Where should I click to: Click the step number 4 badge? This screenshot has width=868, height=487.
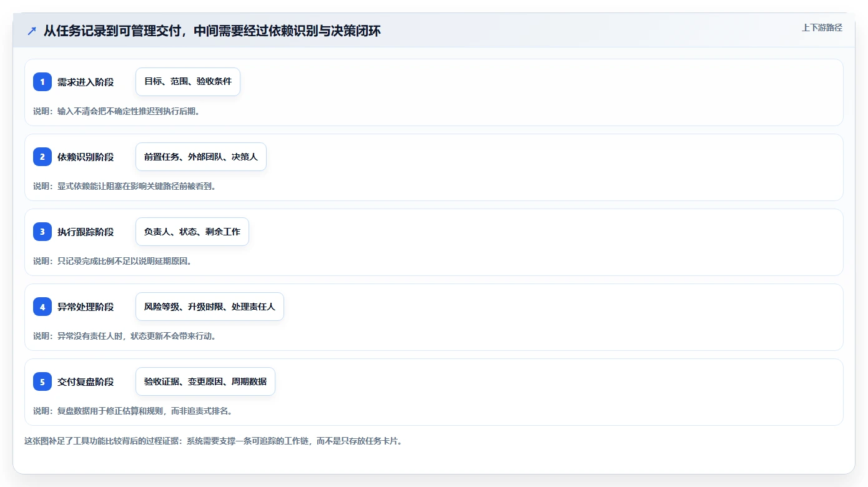42,307
